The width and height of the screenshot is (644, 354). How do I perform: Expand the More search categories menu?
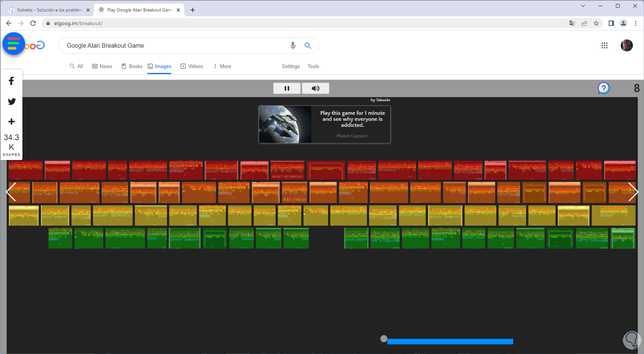(x=222, y=67)
